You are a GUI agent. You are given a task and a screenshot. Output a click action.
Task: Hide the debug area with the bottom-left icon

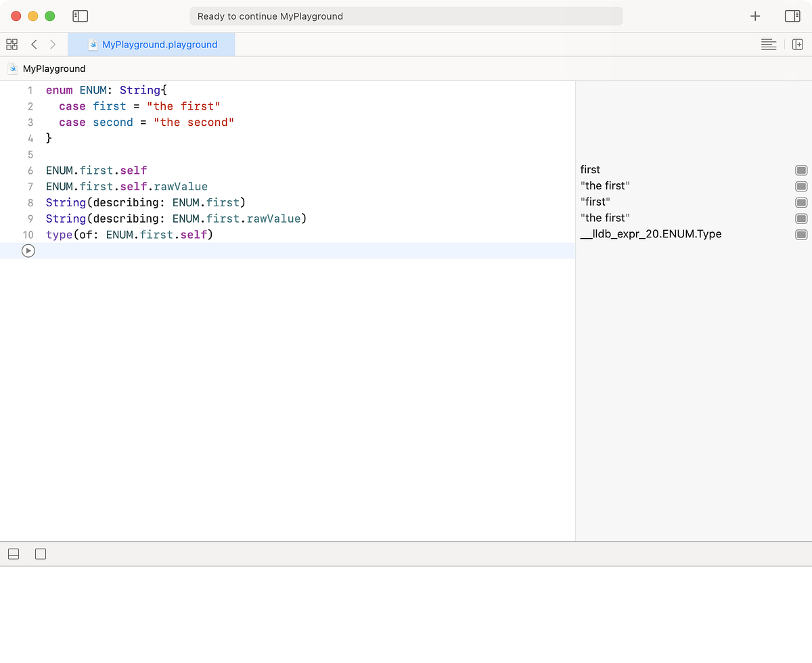click(x=14, y=553)
